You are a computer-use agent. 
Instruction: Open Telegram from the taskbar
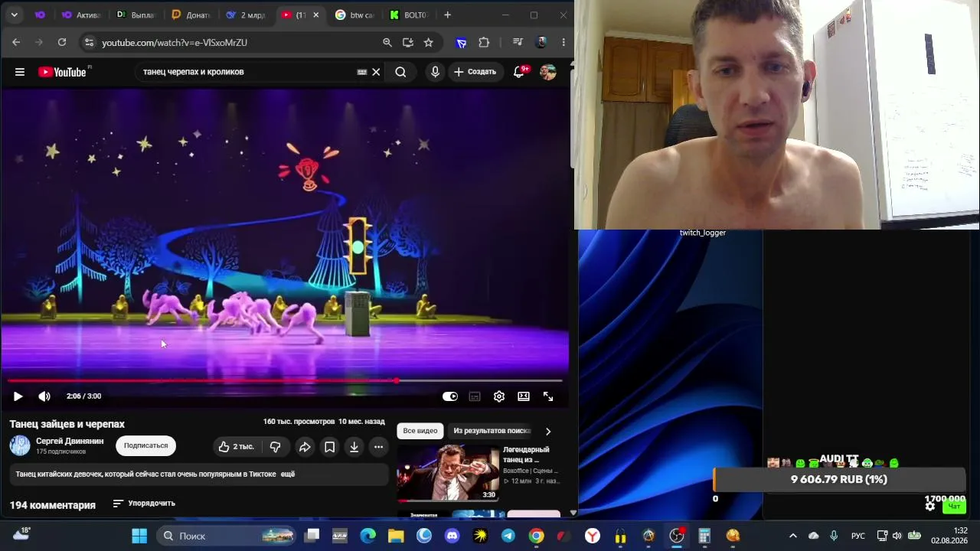[x=508, y=536]
